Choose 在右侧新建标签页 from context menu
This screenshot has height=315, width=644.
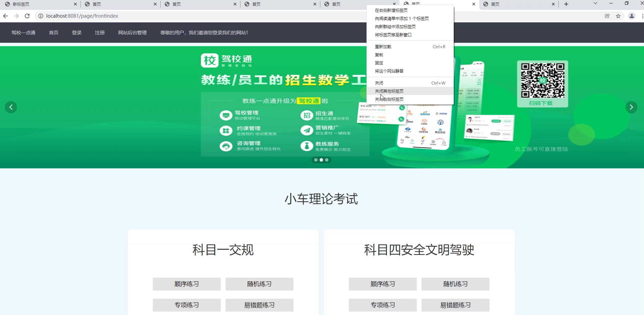pyautogui.click(x=410, y=11)
